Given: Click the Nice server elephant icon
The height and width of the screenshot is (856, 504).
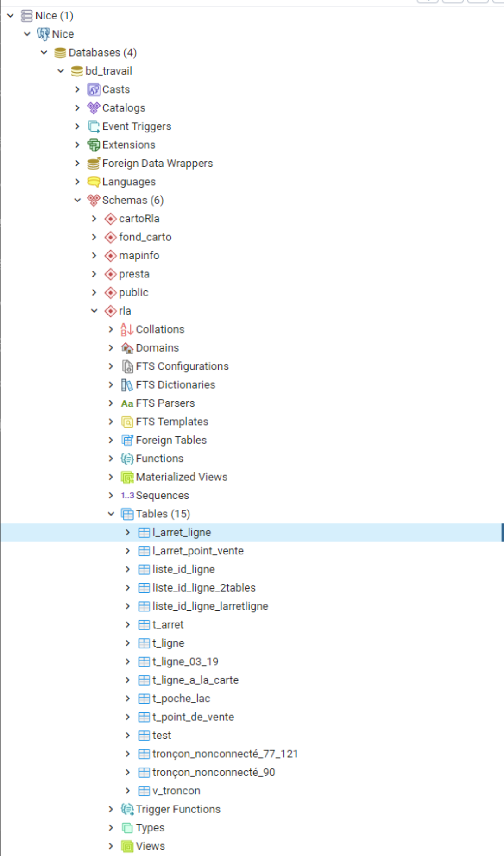Looking at the screenshot, I should [x=43, y=34].
